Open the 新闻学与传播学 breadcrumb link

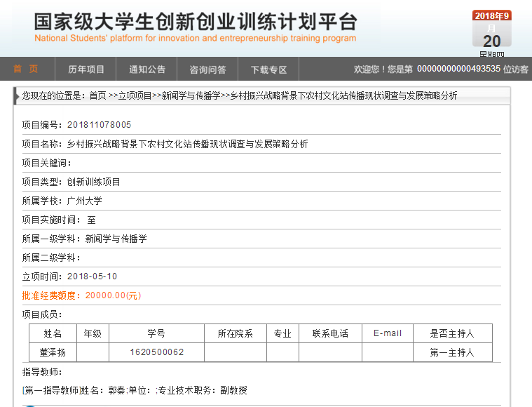191,95
